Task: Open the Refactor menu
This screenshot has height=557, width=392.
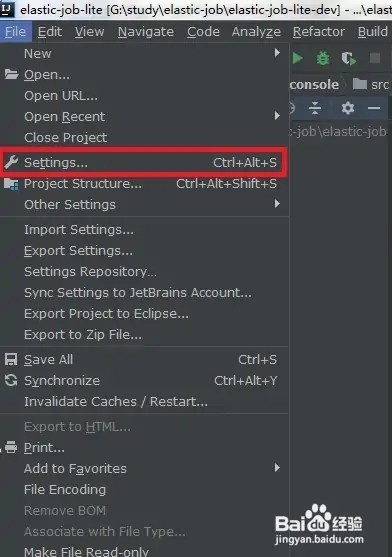Action: pos(318,32)
